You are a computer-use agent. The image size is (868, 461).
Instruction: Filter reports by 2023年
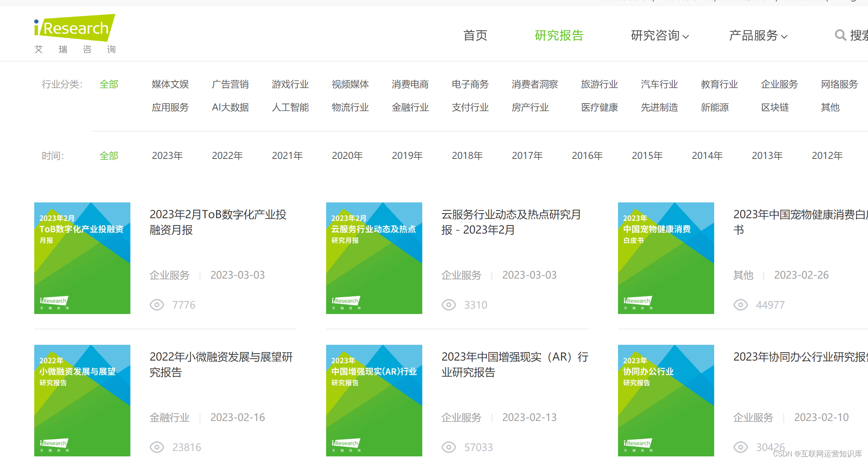(x=167, y=156)
